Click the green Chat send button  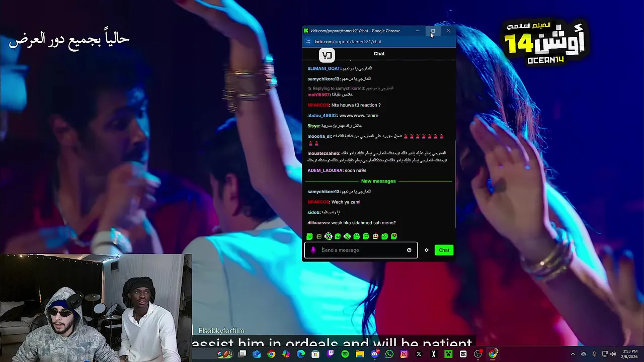[444, 250]
